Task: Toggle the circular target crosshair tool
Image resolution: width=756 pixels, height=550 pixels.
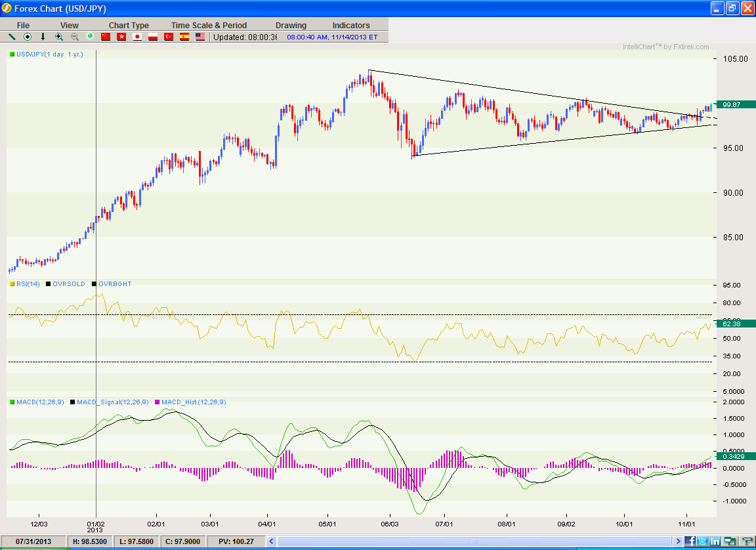Action: click(x=28, y=37)
